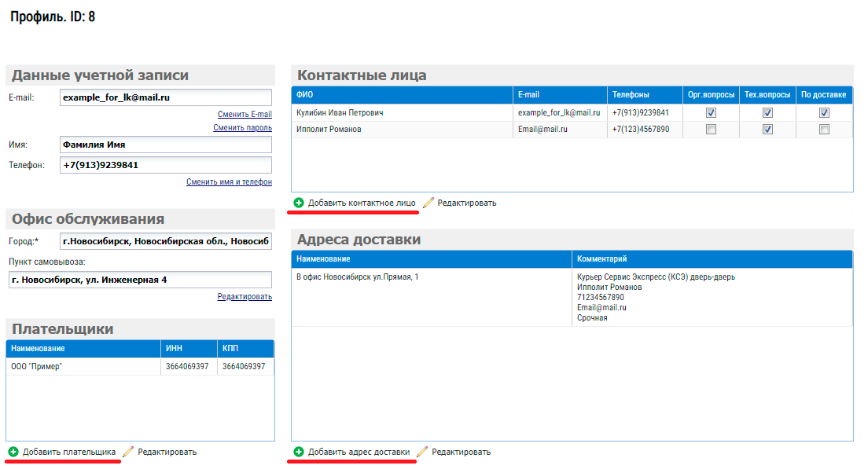Click pencil edit icon under Адреса доставки table

pyautogui.click(x=422, y=452)
